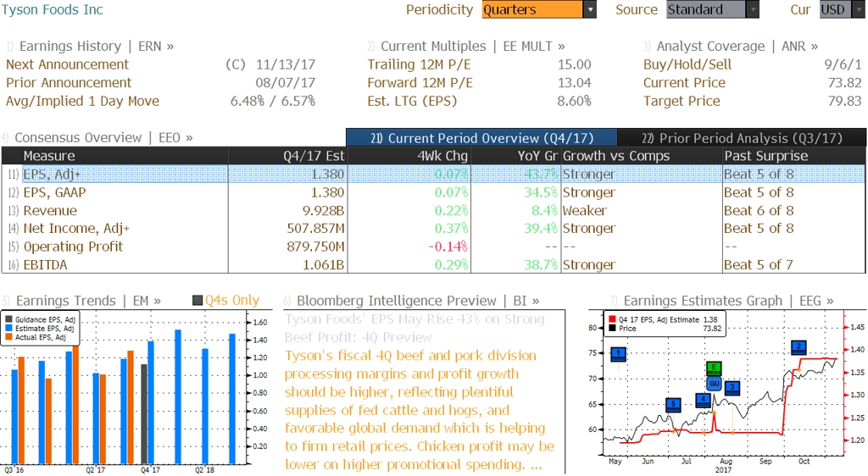Viewport: 868px width, 476px height.
Task: Click event marker 2 on the estimates graph
Action: pos(798,347)
